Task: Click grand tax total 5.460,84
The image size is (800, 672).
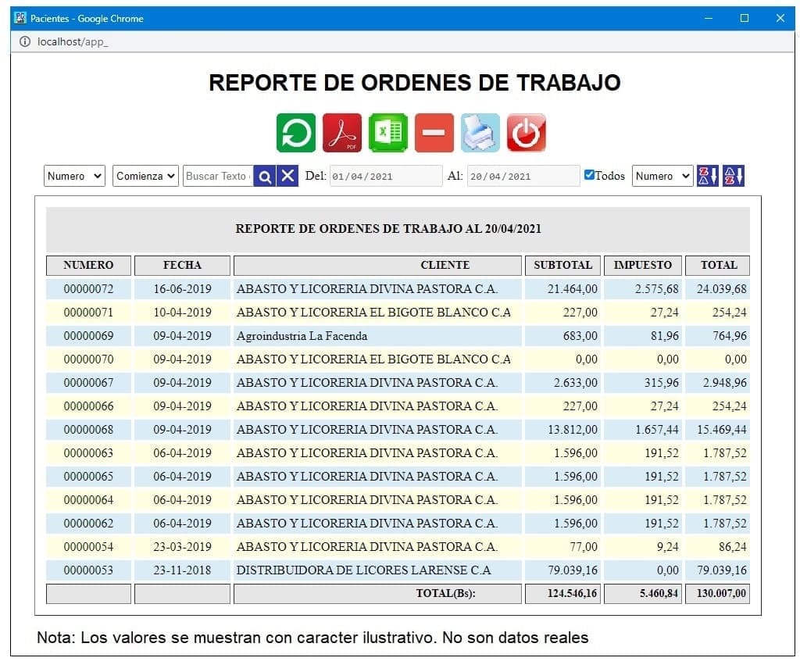Action: coord(659,593)
